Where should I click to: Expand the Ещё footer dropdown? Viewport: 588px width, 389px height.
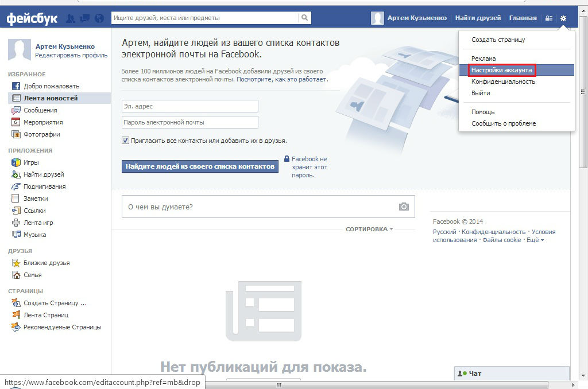pyautogui.click(x=535, y=240)
